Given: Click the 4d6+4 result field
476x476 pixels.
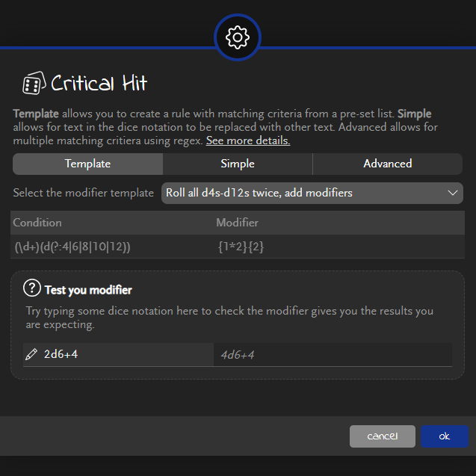Looking at the screenshot, I should coord(333,355).
